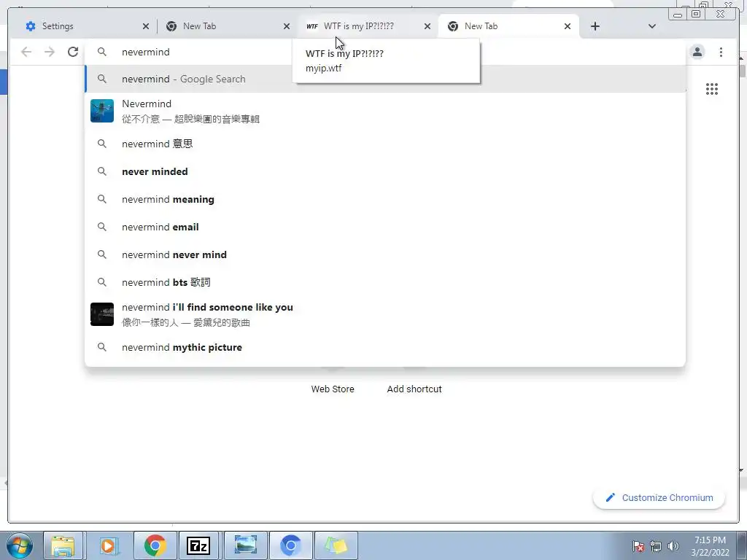The width and height of the screenshot is (747, 560).
Task: Reload the current page
Action: pyautogui.click(x=73, y=52)
